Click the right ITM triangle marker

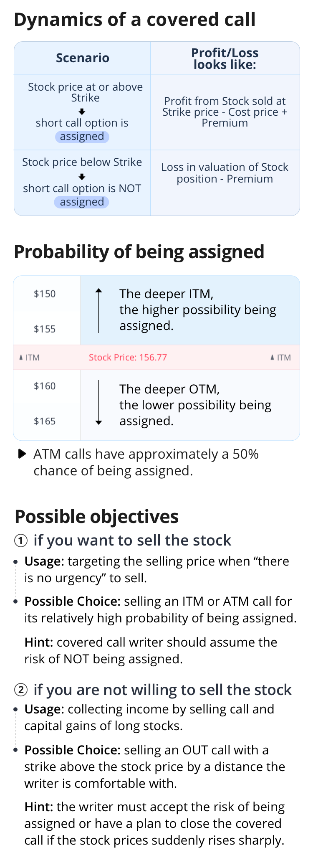[273, 358]
